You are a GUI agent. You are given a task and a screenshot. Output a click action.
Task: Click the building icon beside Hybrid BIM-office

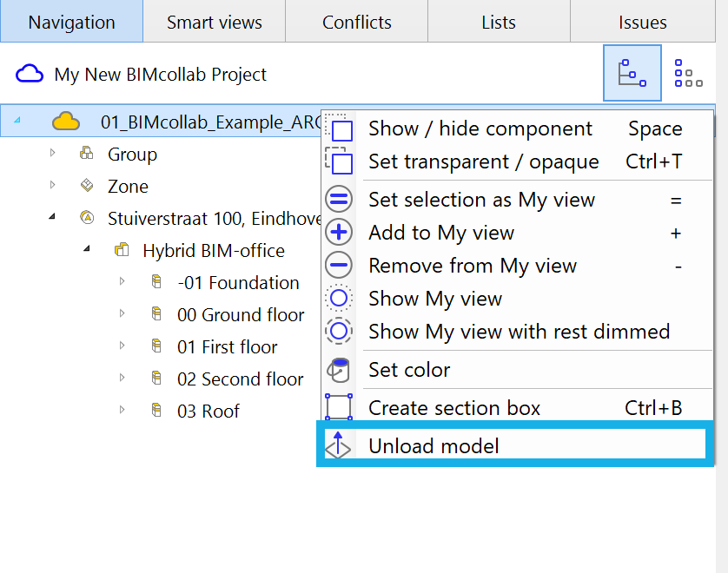coord(122,250)
